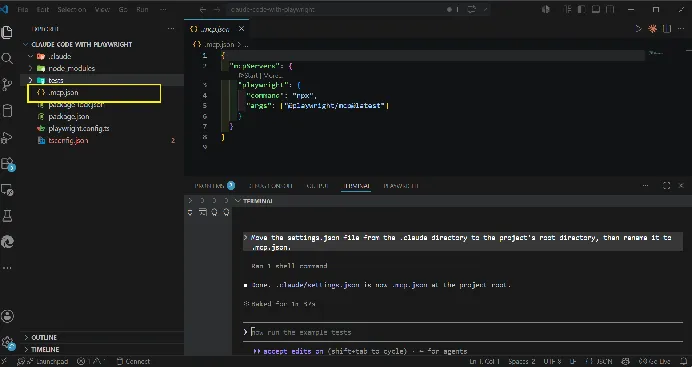The width and height of the screenshot is (692, 367).
Task: Open the database cylinder icon in activity bar
Action: (x=7, y=111)
